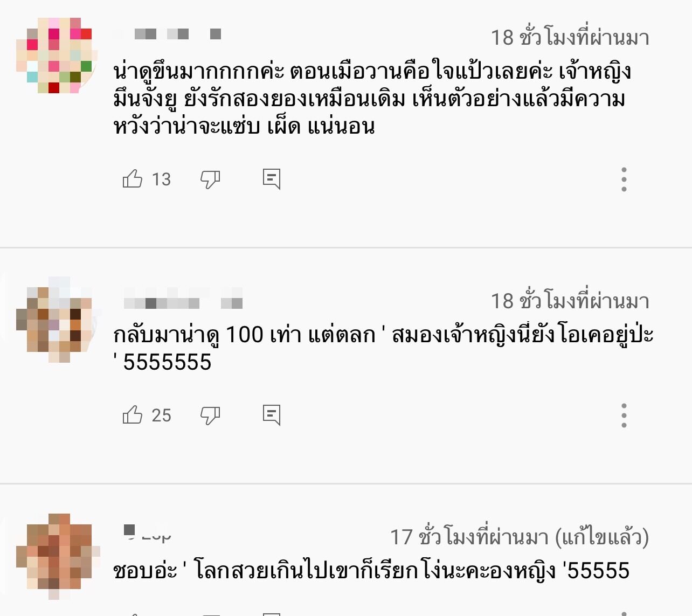Dislike the comment with 25 likes
The image size is (692, 616).
pos(210,415)
